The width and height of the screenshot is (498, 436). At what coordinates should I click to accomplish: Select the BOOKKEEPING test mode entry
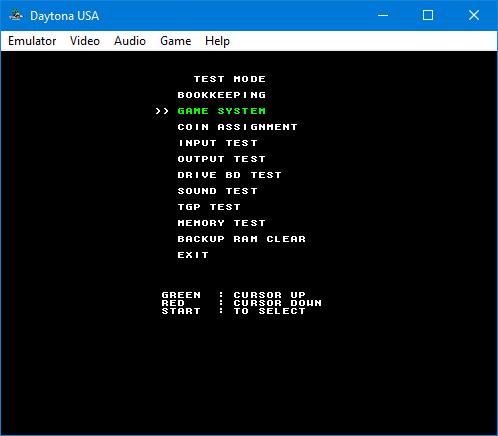(x=222, y=95)
